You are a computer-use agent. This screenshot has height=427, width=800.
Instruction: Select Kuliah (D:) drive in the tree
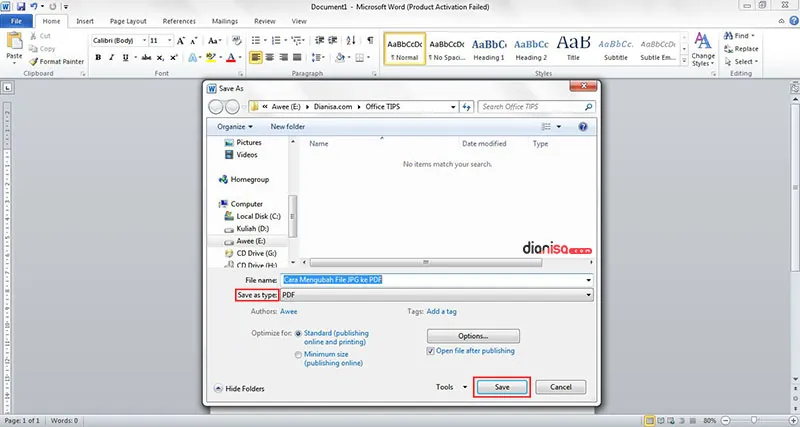coord(247,229)
